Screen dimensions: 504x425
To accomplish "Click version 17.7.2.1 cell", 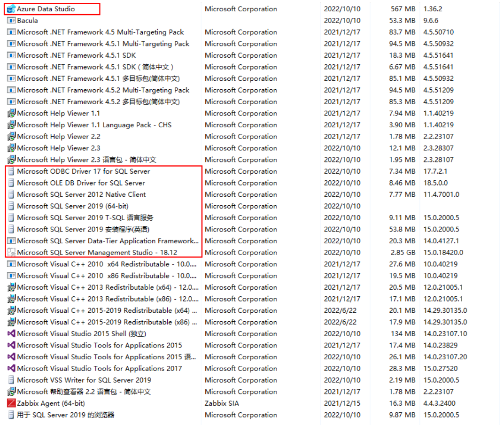I will click(435, 171).
